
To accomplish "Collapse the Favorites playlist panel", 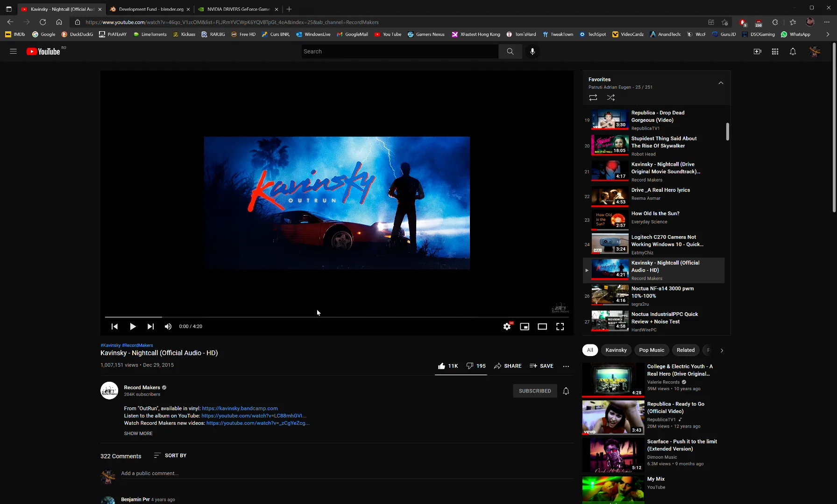I will point(721,83).
